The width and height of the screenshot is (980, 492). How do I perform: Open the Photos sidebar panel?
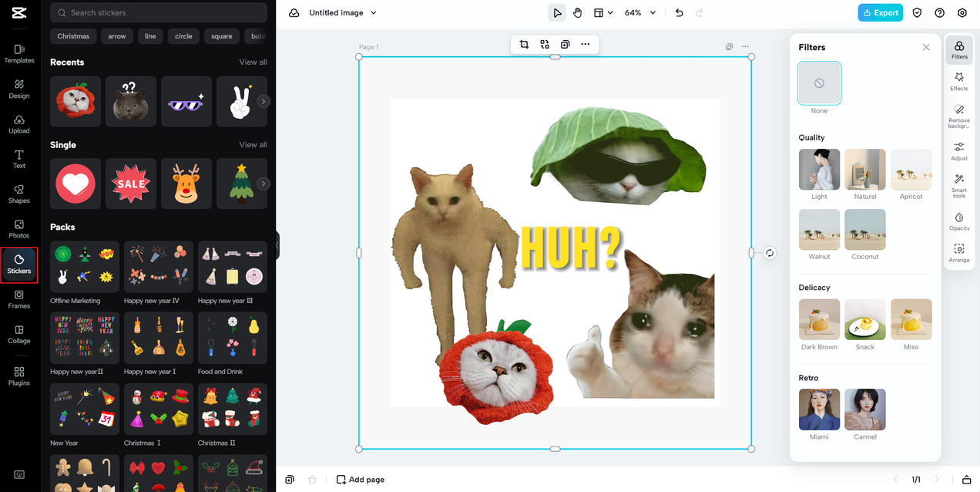(19, 229)
